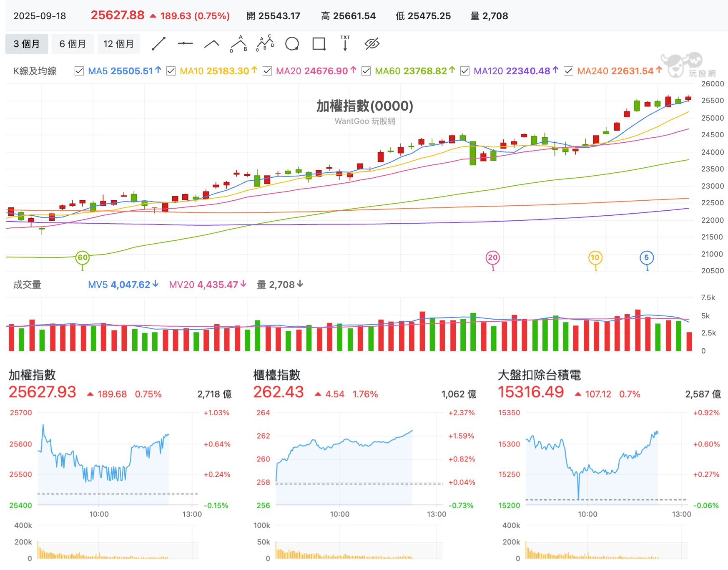Select the 0-A-B wave pattern tool

click(238, 44)
